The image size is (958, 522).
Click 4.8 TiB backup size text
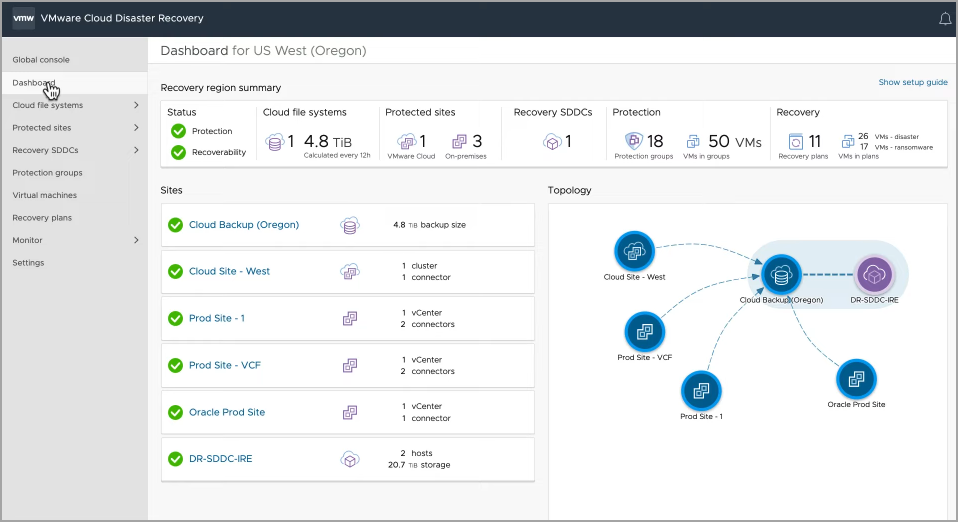point(430,225)
